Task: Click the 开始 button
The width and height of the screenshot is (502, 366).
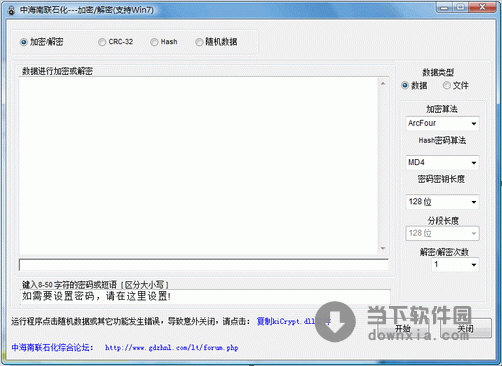Action: pyautogui.click(x=402, y=328)
